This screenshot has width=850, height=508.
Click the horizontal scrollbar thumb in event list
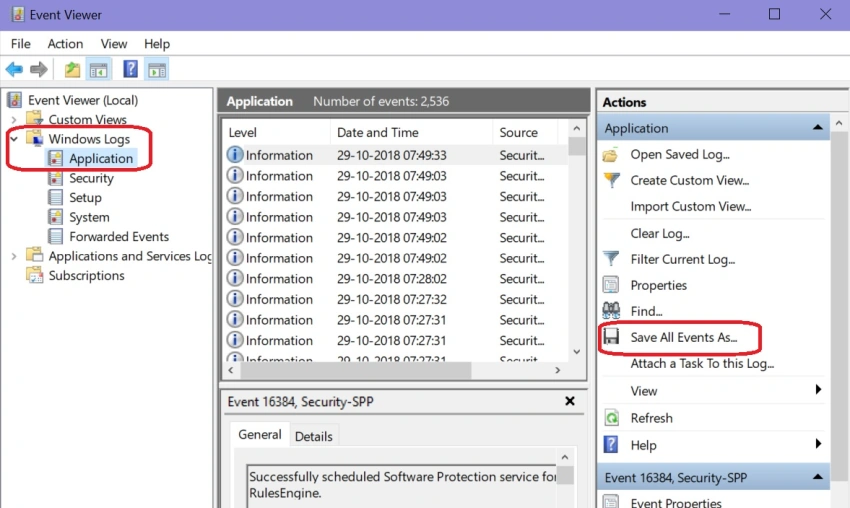coord(356,370)
